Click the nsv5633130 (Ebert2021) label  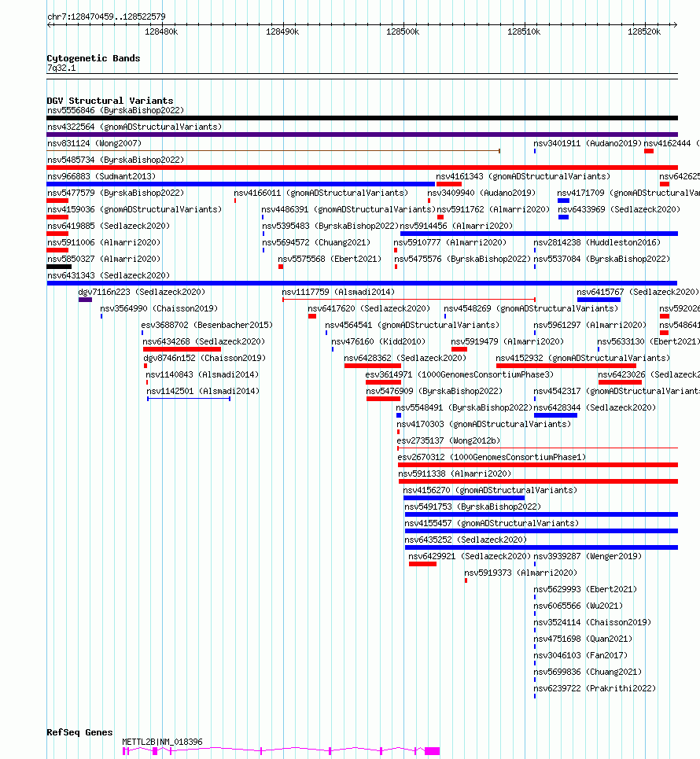click(649, 341)
